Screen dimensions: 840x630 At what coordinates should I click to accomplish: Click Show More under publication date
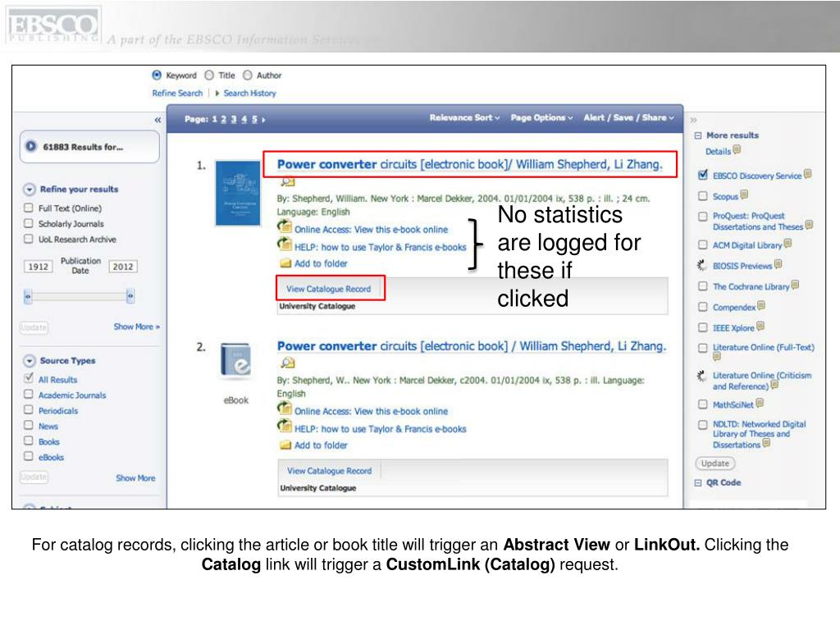[137, 326]
